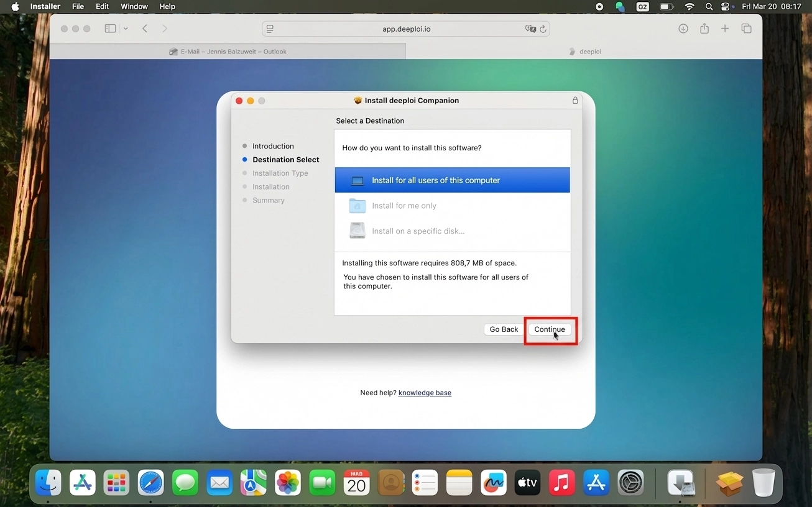
Task: Select Install for me only option
Action: (452, 206)
